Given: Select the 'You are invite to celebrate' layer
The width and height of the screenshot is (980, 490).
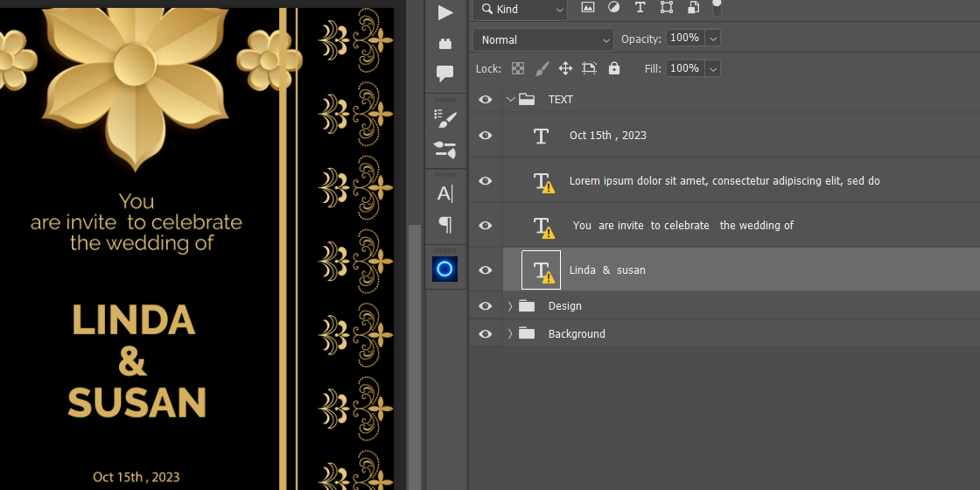Looking at the screenshot, I should point(682,226).
